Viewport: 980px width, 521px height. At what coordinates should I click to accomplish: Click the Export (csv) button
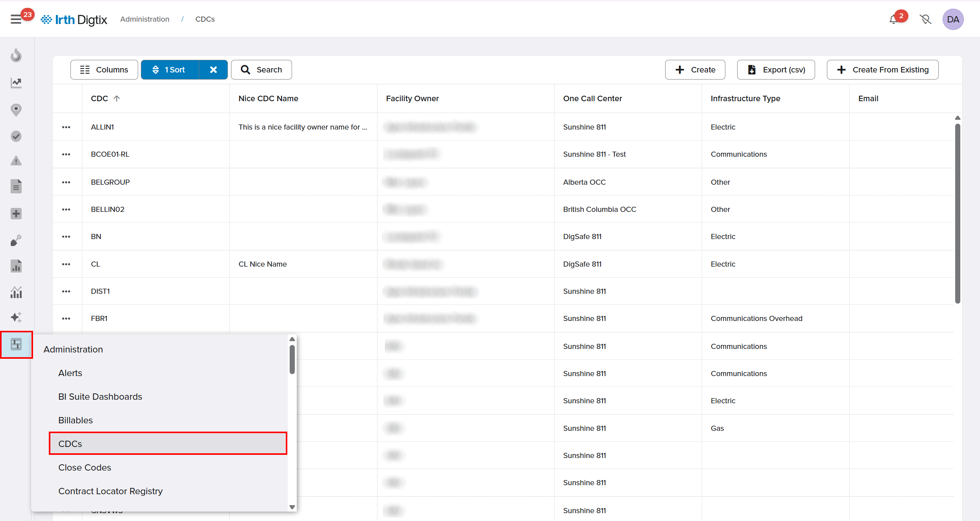[x=776, y=70]
